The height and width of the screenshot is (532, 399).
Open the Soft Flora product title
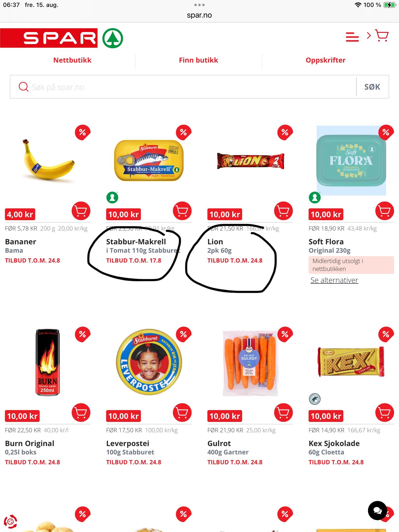(x=326, y=242)
